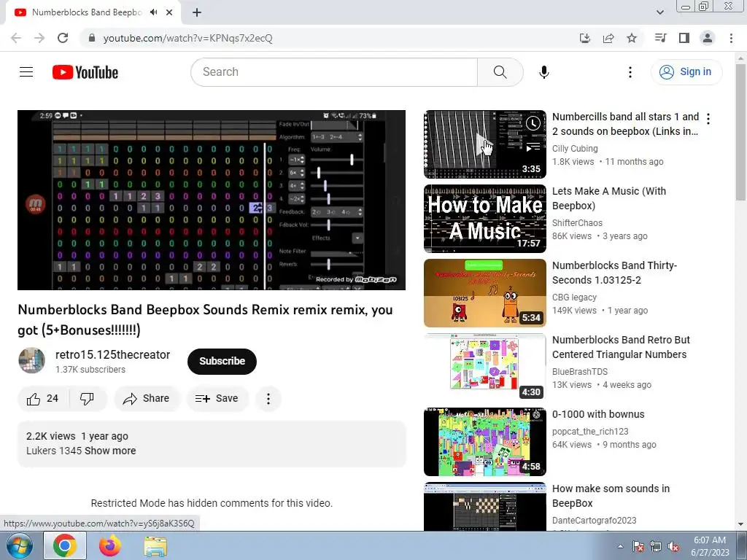
Task: Open the retro15.125thecreator channel avatar
Action: pyautogui.click(x=32, y=360)
